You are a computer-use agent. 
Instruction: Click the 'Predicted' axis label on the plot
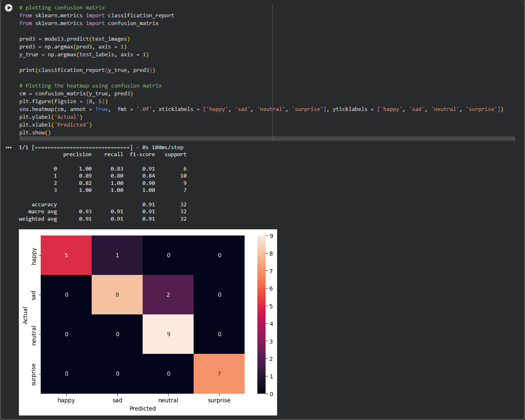tap(143, 408)
